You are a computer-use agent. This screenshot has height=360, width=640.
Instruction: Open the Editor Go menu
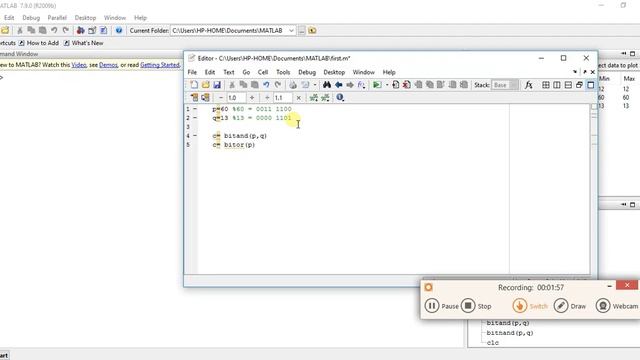(x=246, y=72)
